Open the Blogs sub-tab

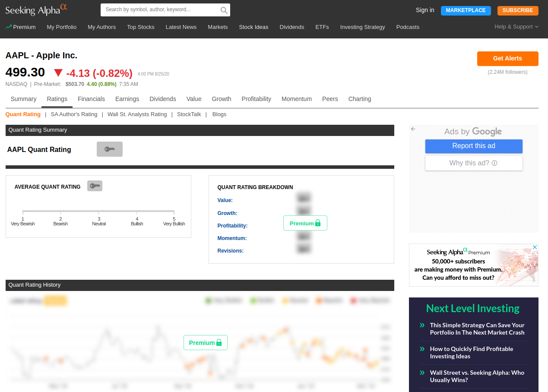[x=219, y=114]
